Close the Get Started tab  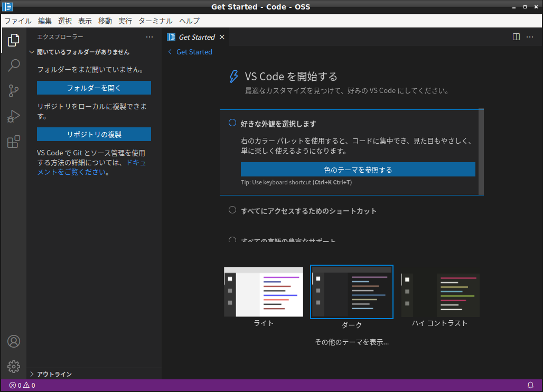click(x=222, y=37)
